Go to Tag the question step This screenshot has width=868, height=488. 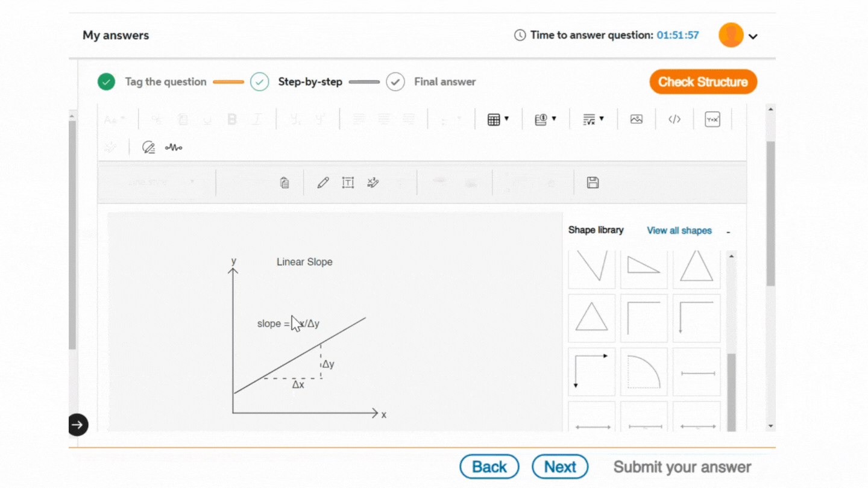click(x=165, y=82)
